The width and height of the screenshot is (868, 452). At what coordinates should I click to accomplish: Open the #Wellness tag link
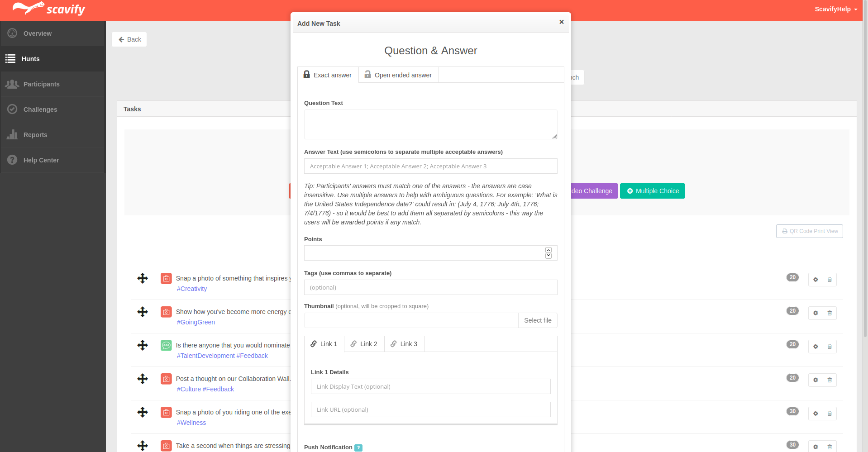[191, 423]
